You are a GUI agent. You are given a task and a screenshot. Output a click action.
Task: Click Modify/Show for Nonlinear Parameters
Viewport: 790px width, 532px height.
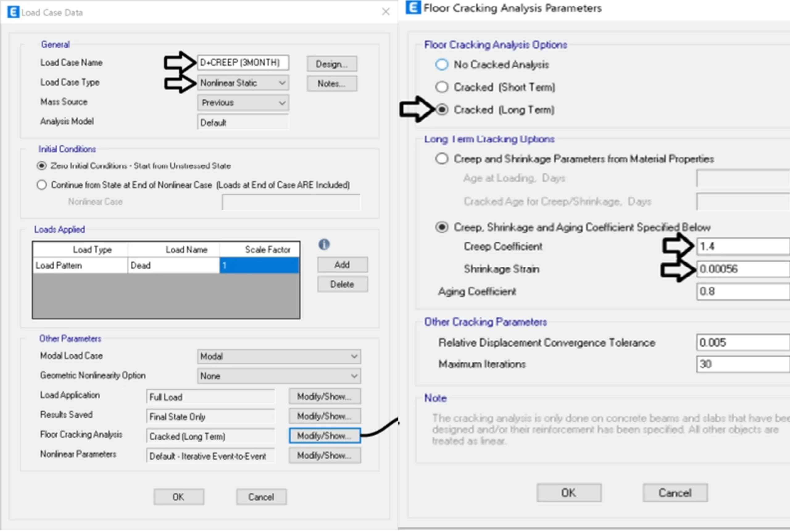pyautogui.click(x=324, y=456)
